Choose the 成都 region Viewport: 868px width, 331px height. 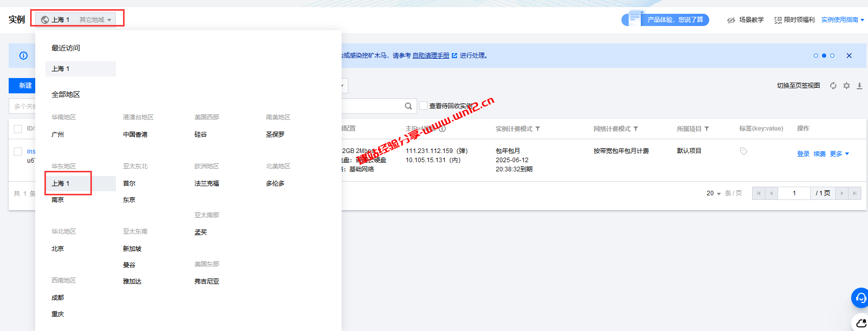coord(58,298)
